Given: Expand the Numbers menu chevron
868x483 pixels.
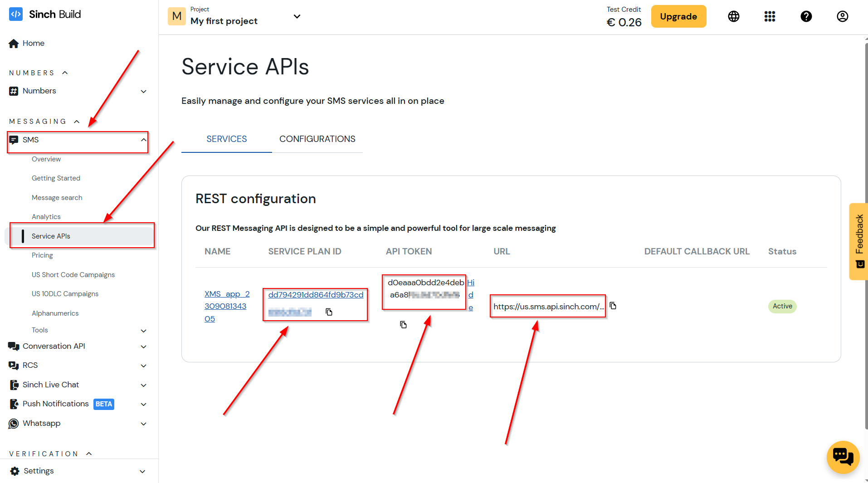Looking at the screenshot, I should pos(143,91).
